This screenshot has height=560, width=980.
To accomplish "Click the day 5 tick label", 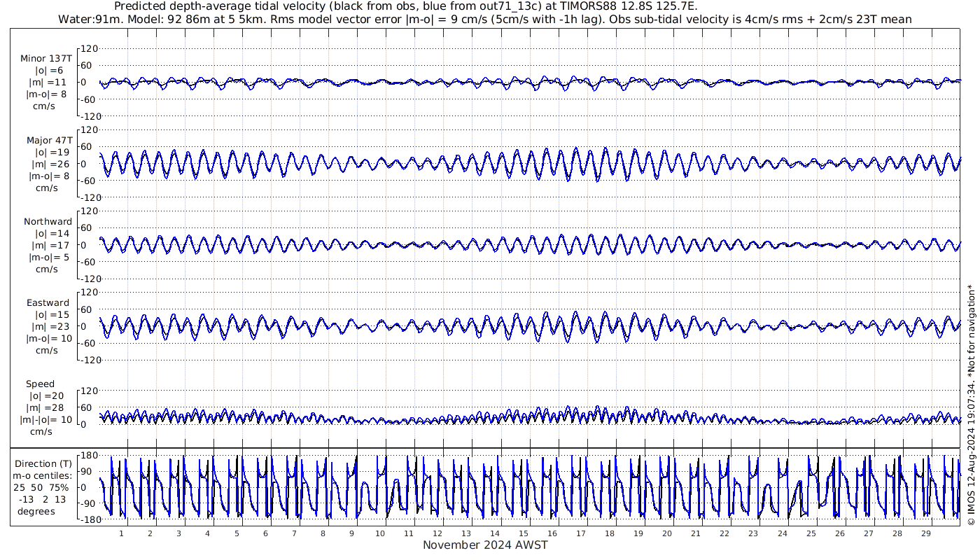I will (x=237, y=533).
